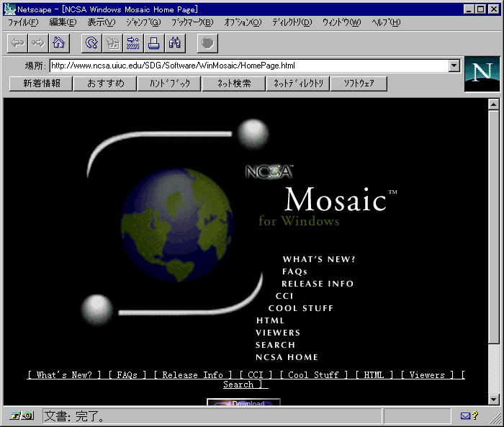504x427 pixels.
Task: Open the 表示(V) menu
Action: (102, 22)
